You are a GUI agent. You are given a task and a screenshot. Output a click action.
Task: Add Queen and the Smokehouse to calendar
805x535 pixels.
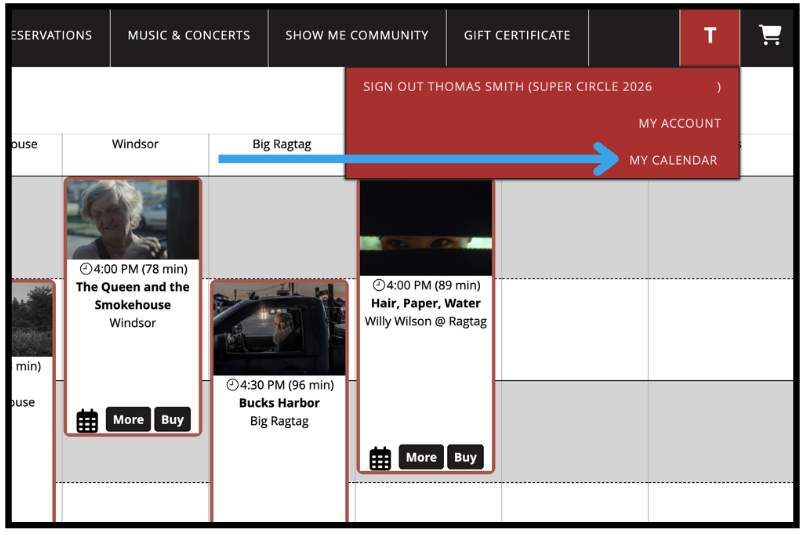click(x=87, y=420)
